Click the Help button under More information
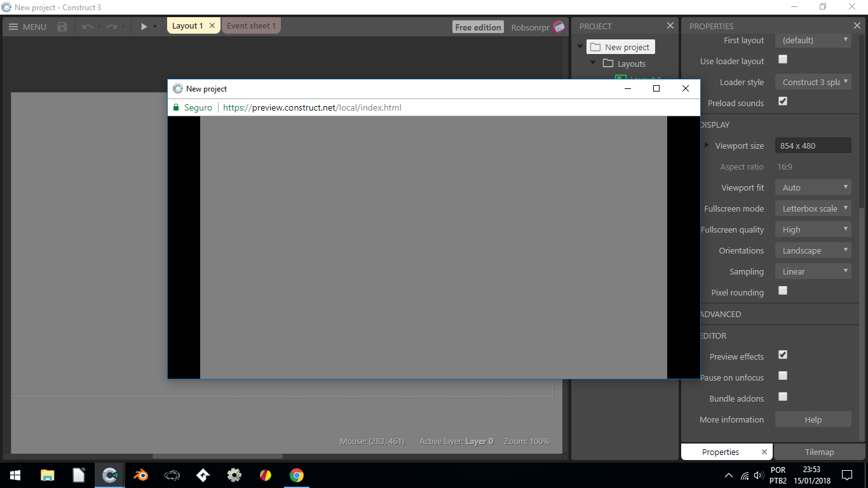The height and width of the screenshot is (488, 868). pyautogui.click(x=813, y=419)
